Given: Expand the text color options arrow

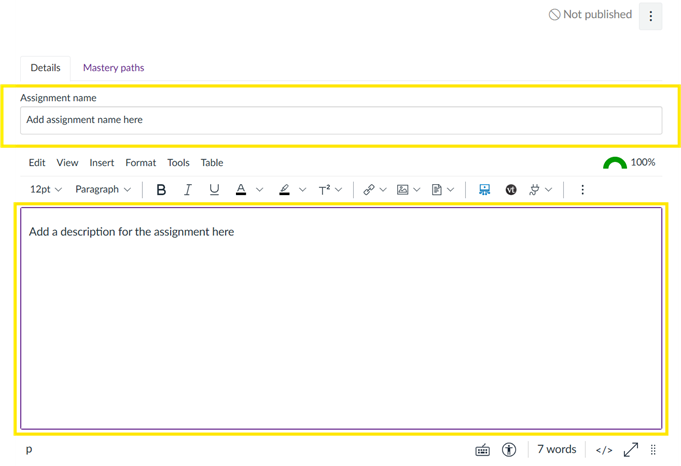Looking at the screenshot, I should click(x=259, y=189).
